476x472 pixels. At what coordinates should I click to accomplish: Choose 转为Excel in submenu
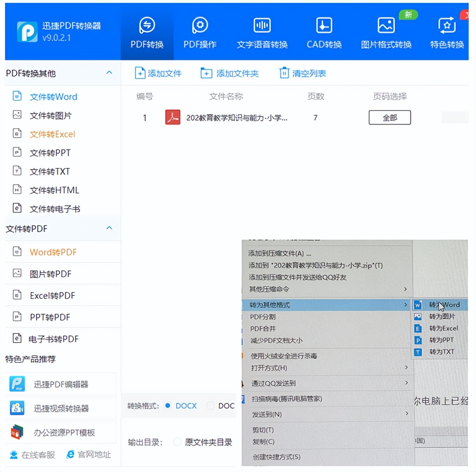click(440, 328)
